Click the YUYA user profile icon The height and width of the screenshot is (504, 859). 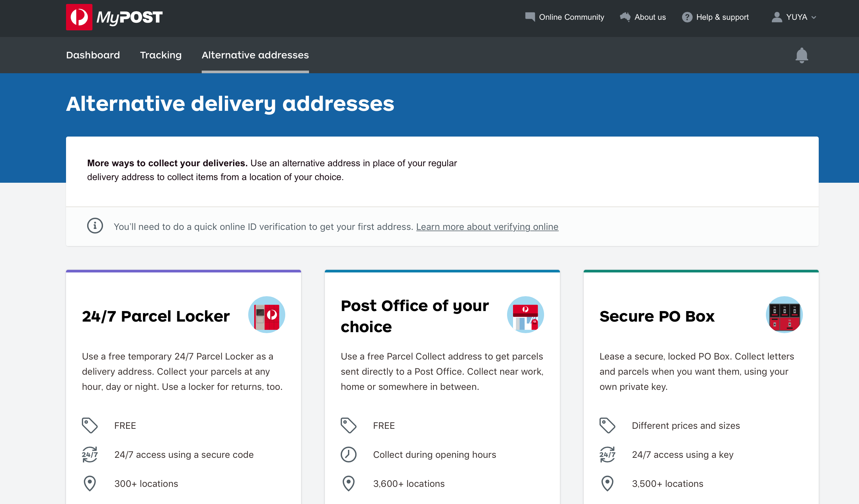point(777,17)
